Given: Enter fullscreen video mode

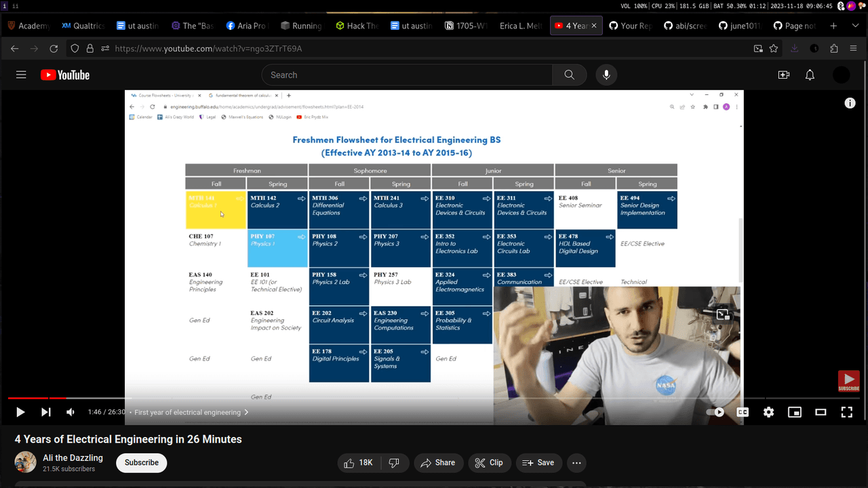Looking at the screenshot, I should (x=846, y=412).
